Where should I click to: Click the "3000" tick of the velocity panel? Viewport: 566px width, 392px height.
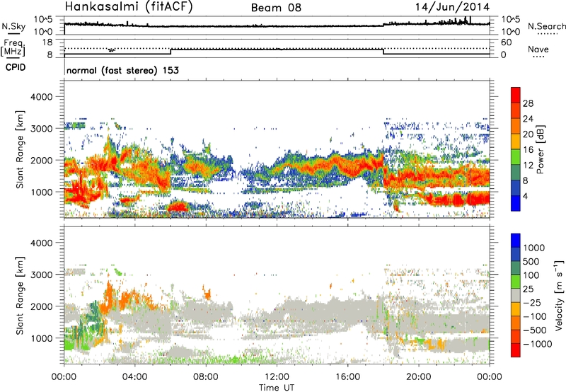pos(41,275)
